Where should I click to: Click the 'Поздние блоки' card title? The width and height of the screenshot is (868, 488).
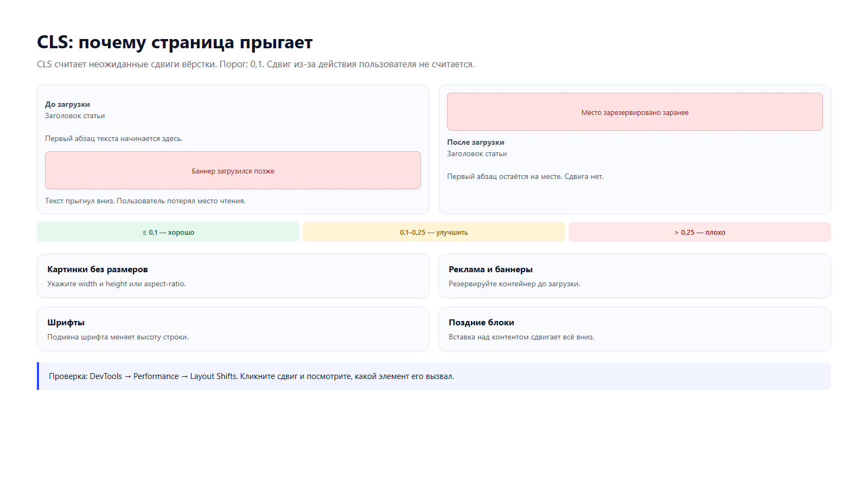click(481, 322)
